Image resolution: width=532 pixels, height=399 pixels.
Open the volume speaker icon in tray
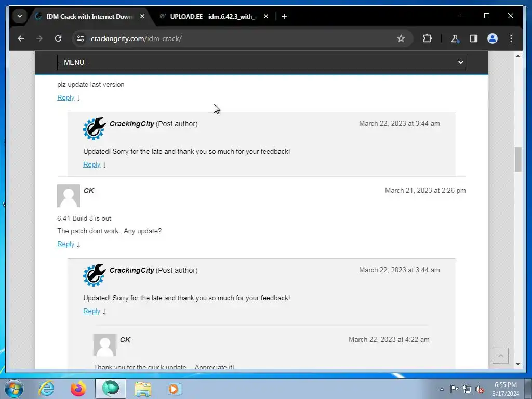pos(480,389)
